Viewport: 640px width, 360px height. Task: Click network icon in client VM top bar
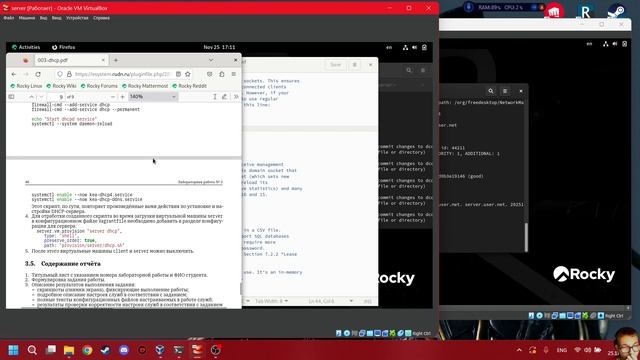(606, 44)
